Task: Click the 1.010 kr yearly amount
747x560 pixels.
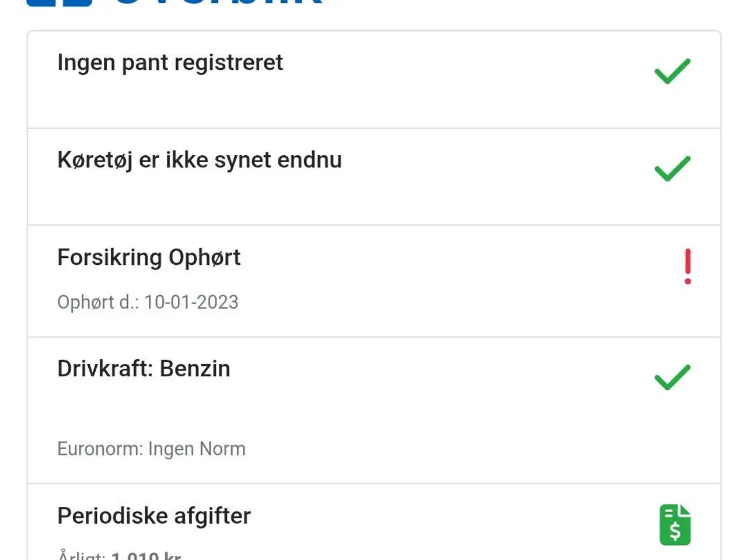Action: click(x=146, y=555)
